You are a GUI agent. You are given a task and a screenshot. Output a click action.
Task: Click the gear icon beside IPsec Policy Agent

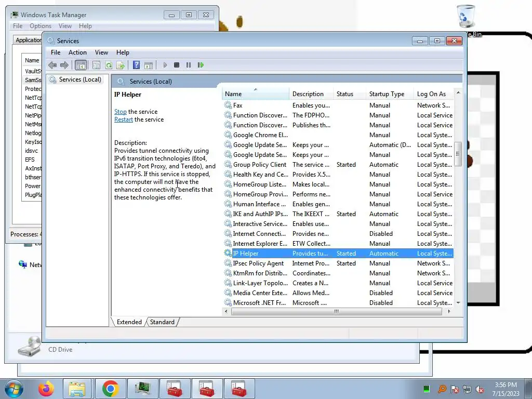[x=228, y=263]
